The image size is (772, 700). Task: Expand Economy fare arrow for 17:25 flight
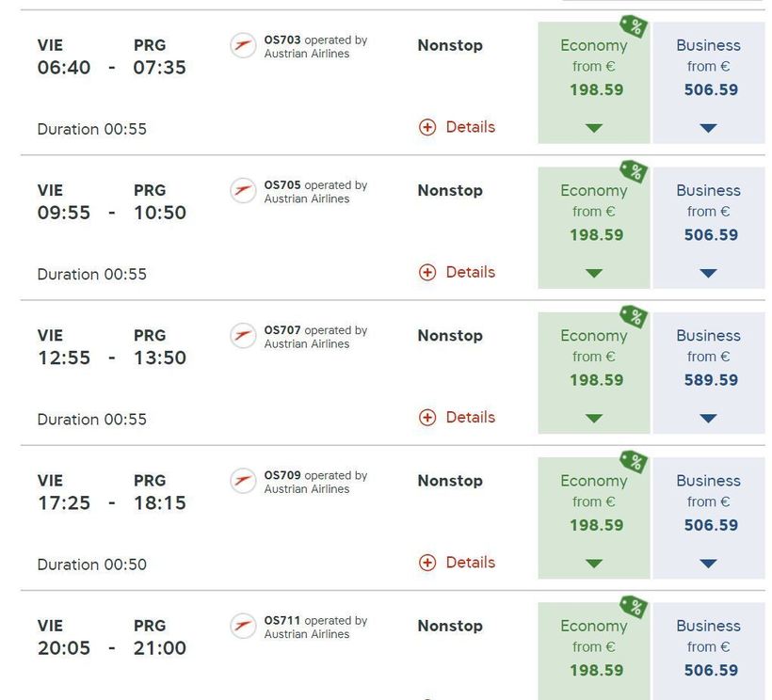point(594,564)
